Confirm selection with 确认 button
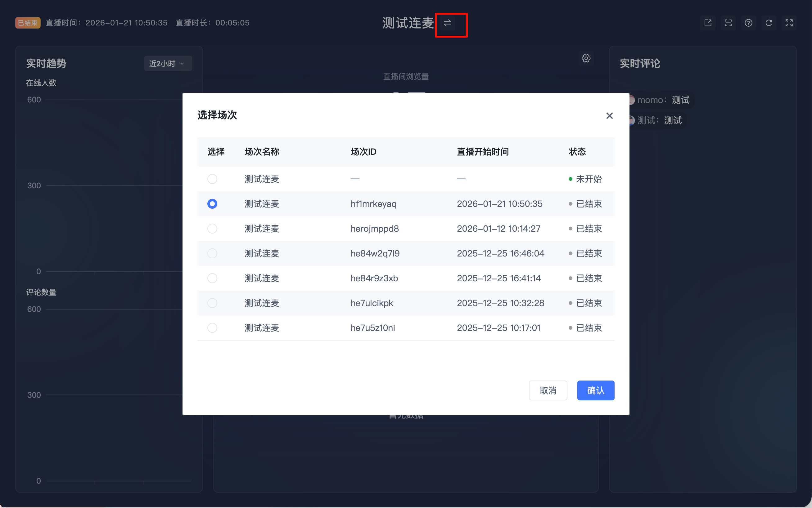 click(596, 390)
